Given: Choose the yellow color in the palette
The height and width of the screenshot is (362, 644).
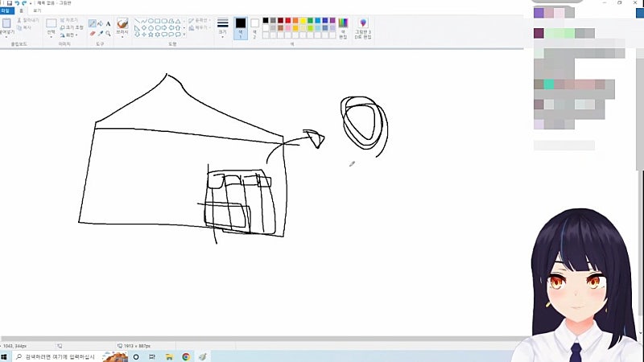Looking at the screenshot, I should point(303,21).
